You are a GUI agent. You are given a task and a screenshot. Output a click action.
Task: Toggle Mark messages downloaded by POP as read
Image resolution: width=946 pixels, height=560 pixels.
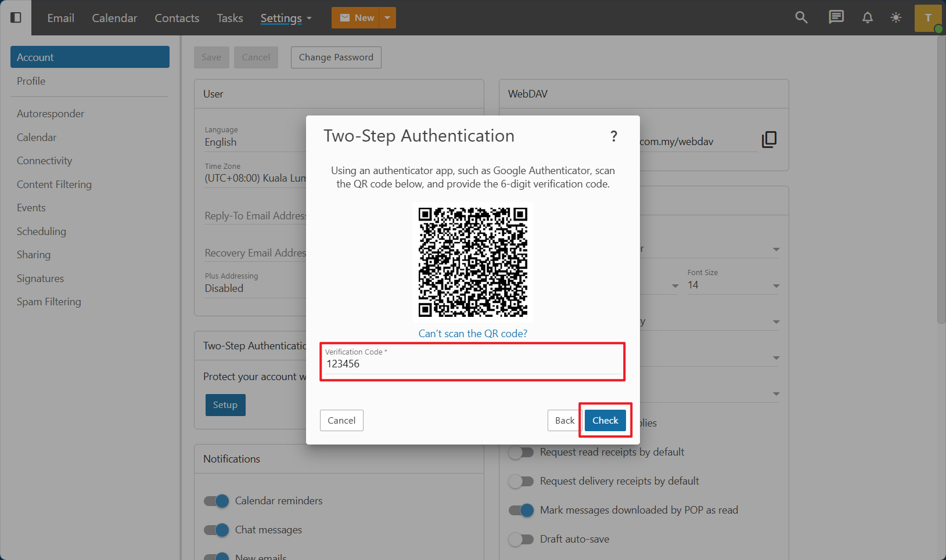pyautogui.click(x=521, y=510)
